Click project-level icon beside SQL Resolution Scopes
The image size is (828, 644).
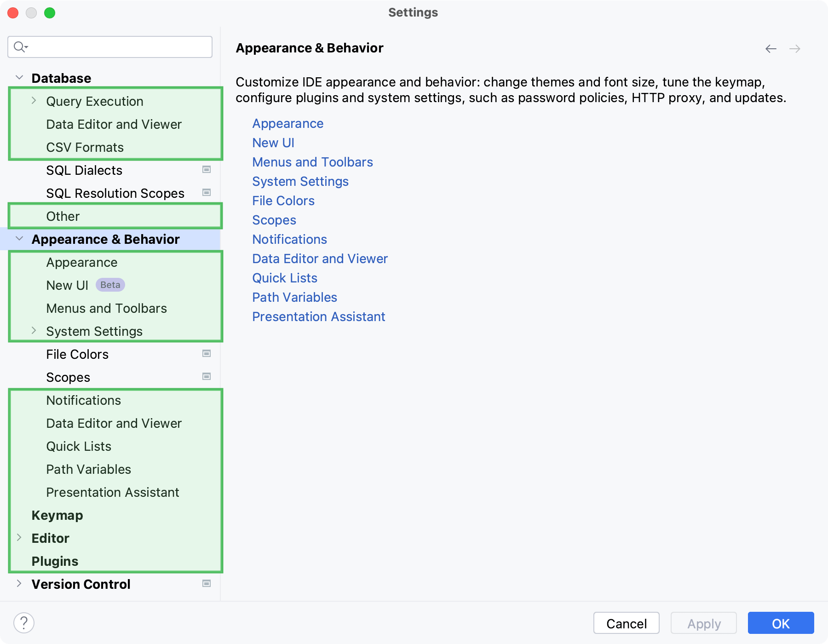pyautogui.click(x=207, y=193)
